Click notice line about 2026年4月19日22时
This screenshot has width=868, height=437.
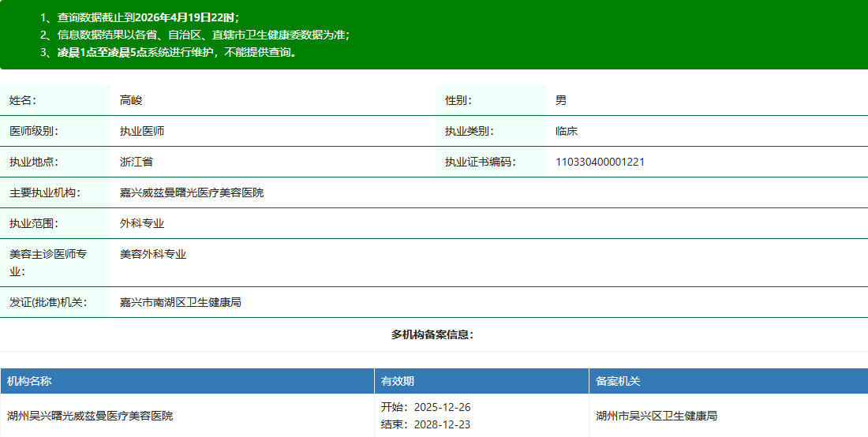(x=140, y=17)
